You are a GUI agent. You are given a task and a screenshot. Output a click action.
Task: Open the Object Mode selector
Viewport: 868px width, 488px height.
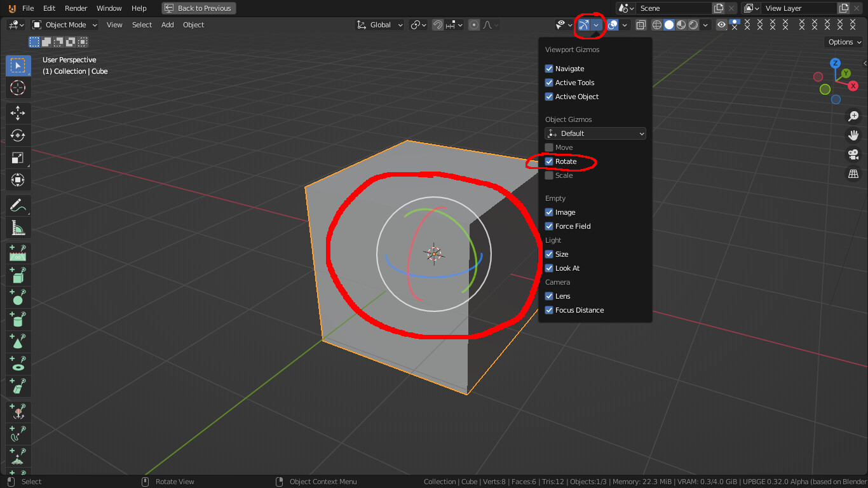64,24
